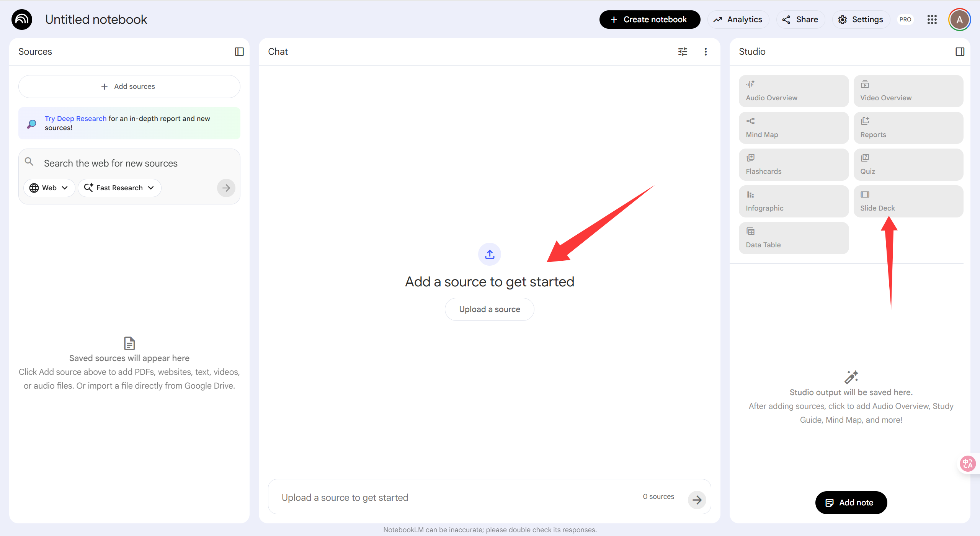980x536 pixels.
Task: Open chat configuration sliders icon
Action: [683, 52]
